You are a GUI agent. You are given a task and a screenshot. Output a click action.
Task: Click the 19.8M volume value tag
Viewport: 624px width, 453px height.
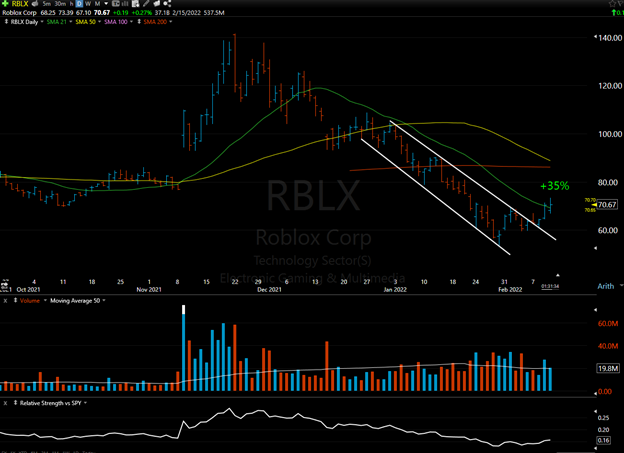[608, 369]
